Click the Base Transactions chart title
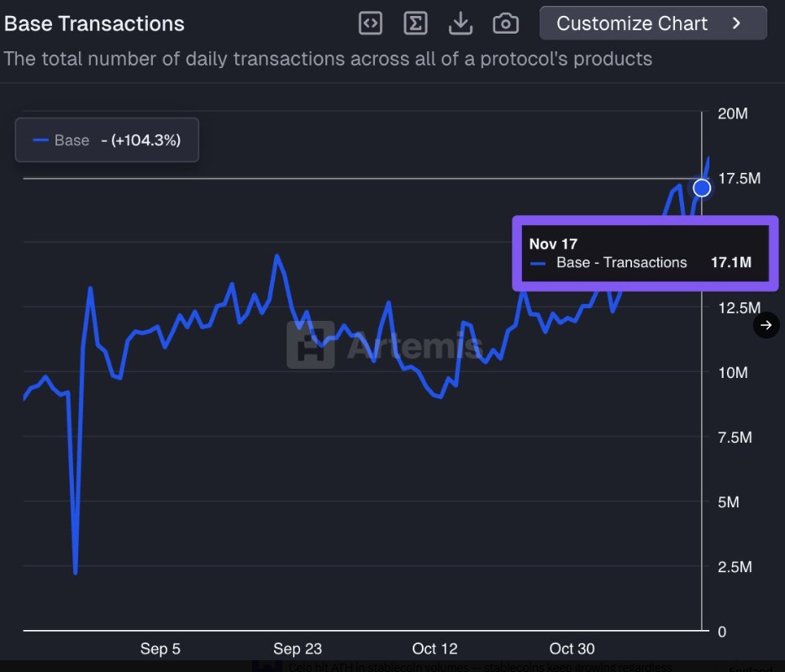The width and height of the screenshot is (785, 672). click(94, 24)
